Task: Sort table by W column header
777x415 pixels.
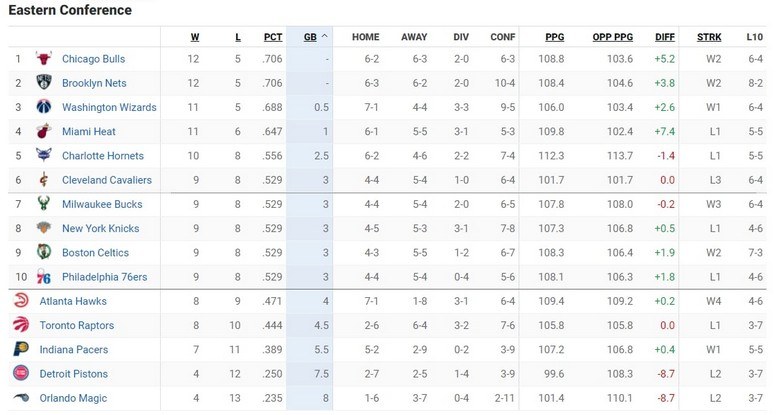Action: 195,37
